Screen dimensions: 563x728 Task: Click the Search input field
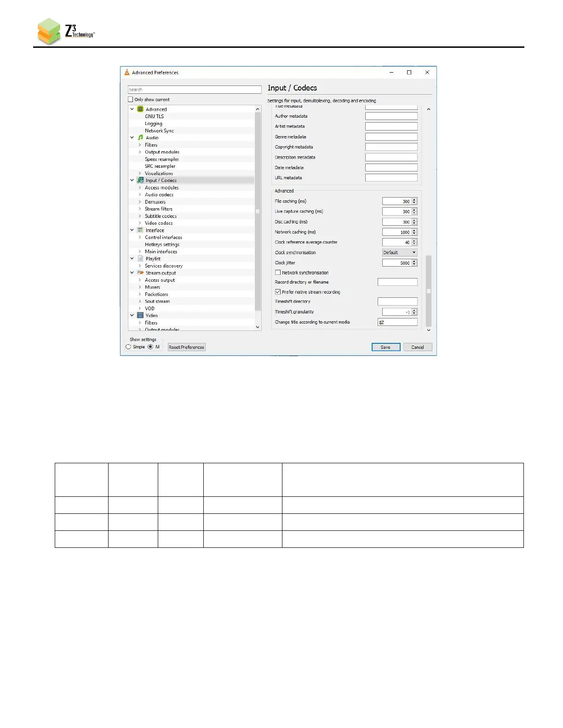pyautogui.click(x=195, y=90)
